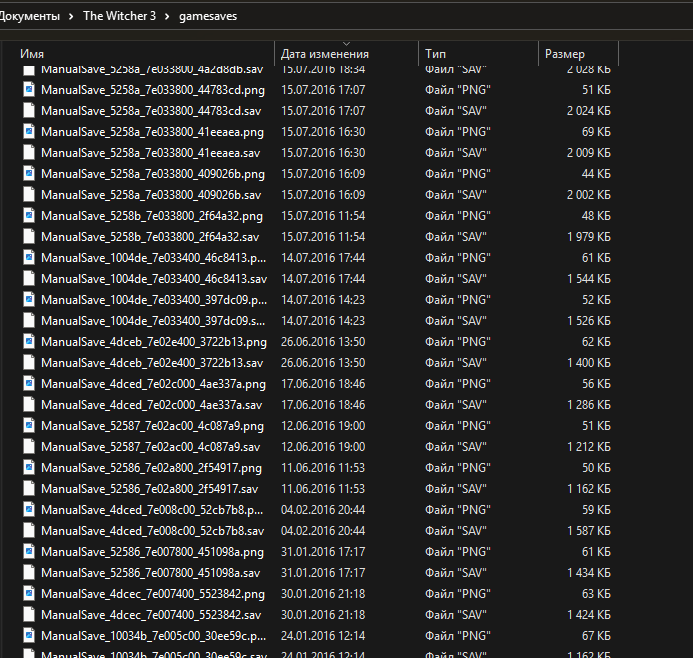Click PNG icon of ManualSave_52587_7e02ac00_4c087a9.png
Image resolution: width=693 pixels, height=658 pixels.
(29, 426)
